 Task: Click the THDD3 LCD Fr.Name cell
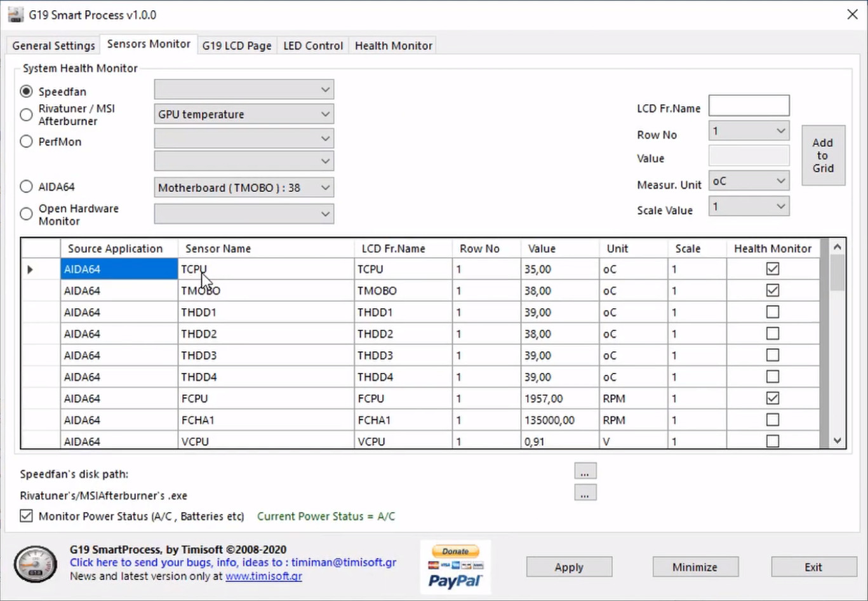coord(403,356)
